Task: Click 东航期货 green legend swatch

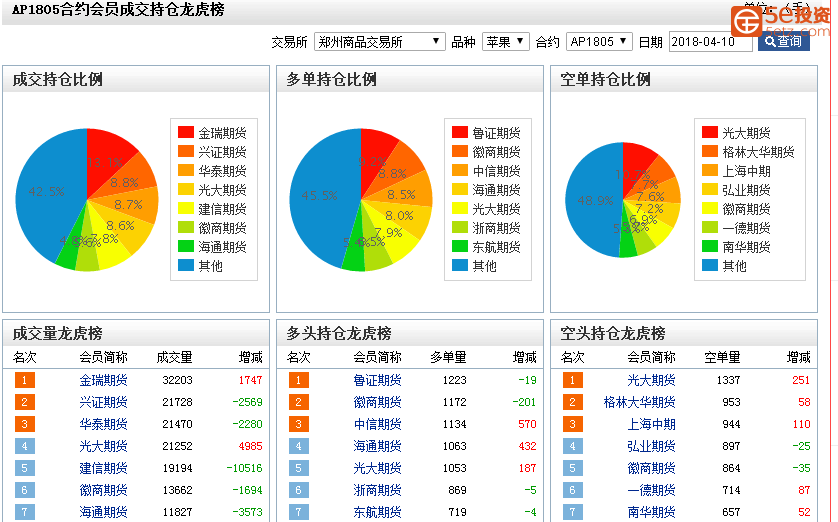Action: point(460,246)
